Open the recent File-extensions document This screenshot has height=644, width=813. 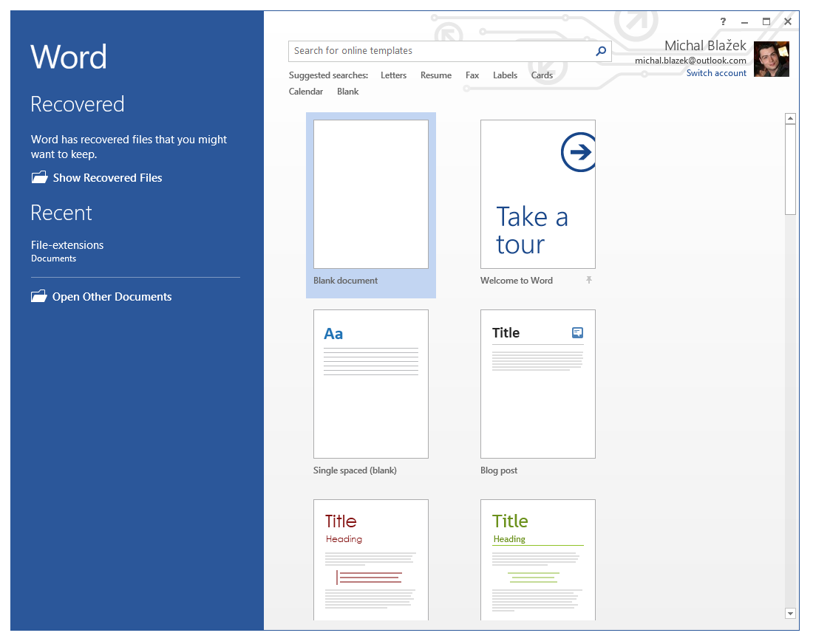point(67,251)
